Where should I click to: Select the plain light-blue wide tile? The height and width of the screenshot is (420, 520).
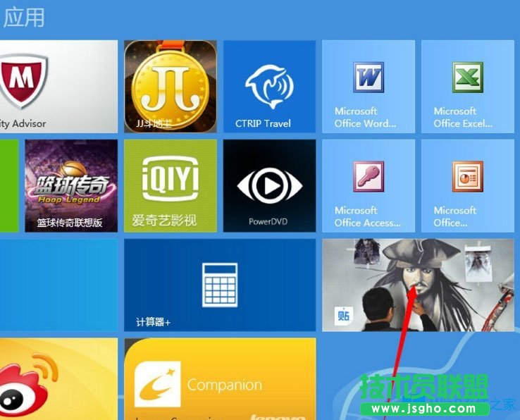[58, 285]
